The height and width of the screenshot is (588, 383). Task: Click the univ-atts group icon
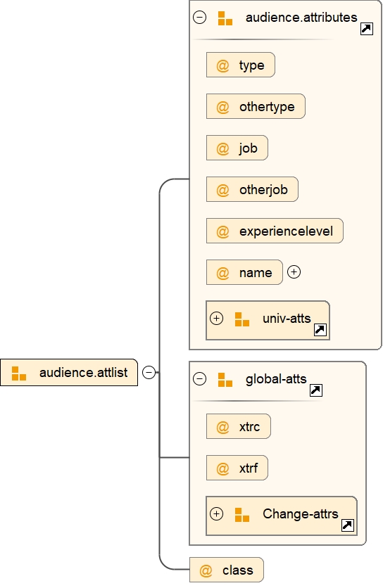pos(241,319)
